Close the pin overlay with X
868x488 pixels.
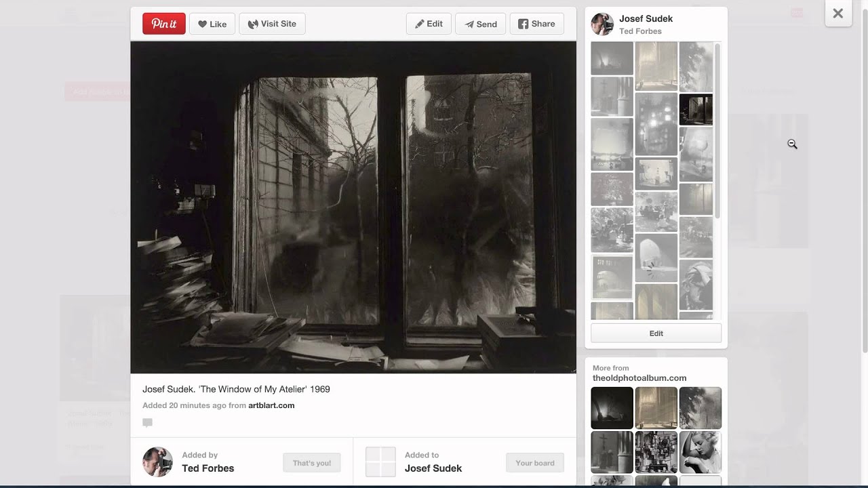[x=838, y=13]
